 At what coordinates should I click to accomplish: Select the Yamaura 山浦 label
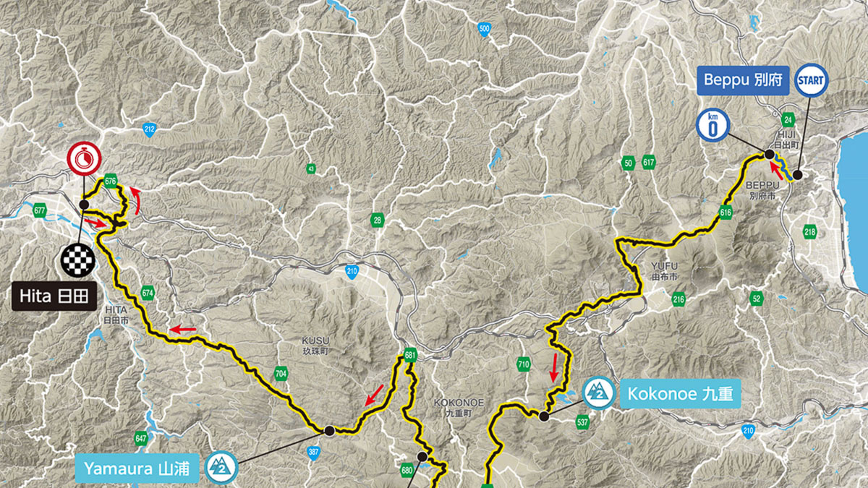(137, 469)
